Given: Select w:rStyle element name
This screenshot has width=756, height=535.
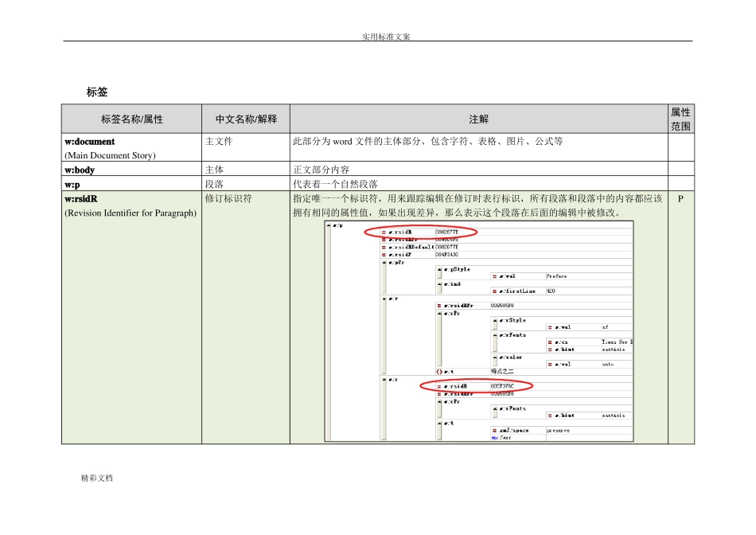Looking at the screenshot, I should (x=512, y=320).
